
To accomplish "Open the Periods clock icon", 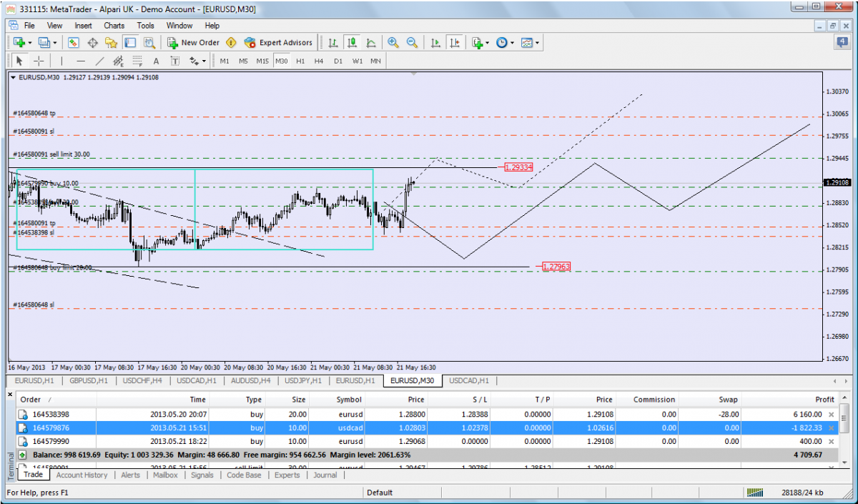I will [x=501, y=43].
